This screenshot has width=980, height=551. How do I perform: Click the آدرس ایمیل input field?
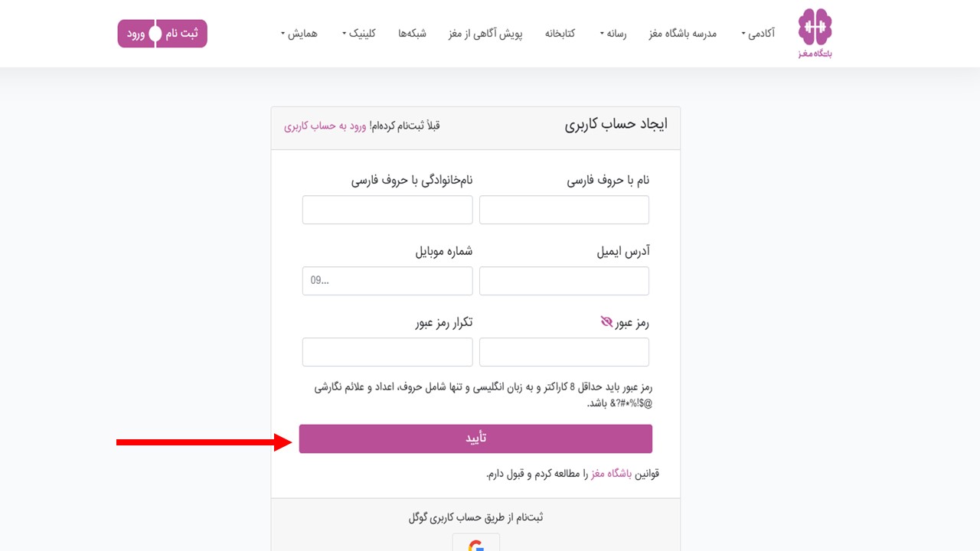tap(564, 281)
